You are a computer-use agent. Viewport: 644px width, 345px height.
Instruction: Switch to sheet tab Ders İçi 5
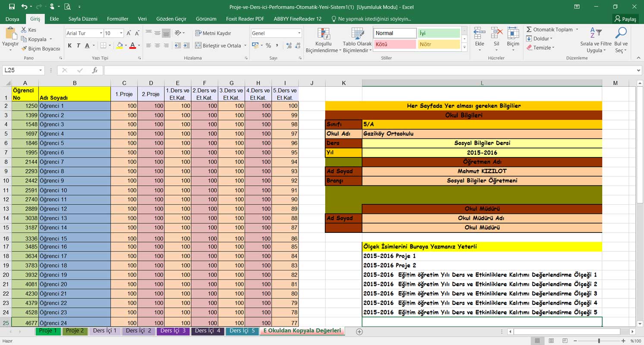(x=242, y=331)
